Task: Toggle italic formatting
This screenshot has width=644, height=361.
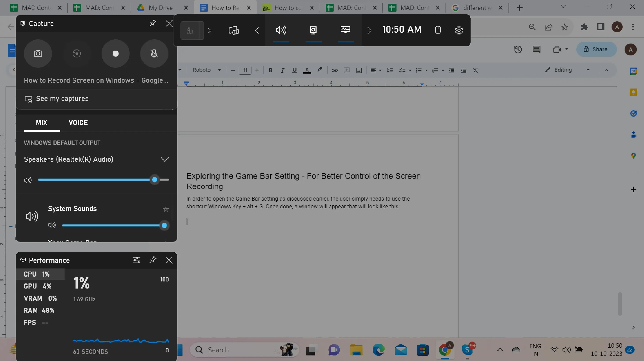Action: tap(283, 70)
